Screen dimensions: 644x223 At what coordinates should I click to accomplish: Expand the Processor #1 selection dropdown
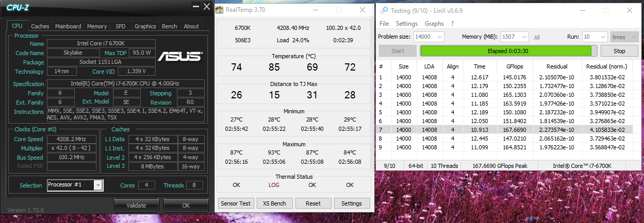pyautogui.click(x=98, y=185)
